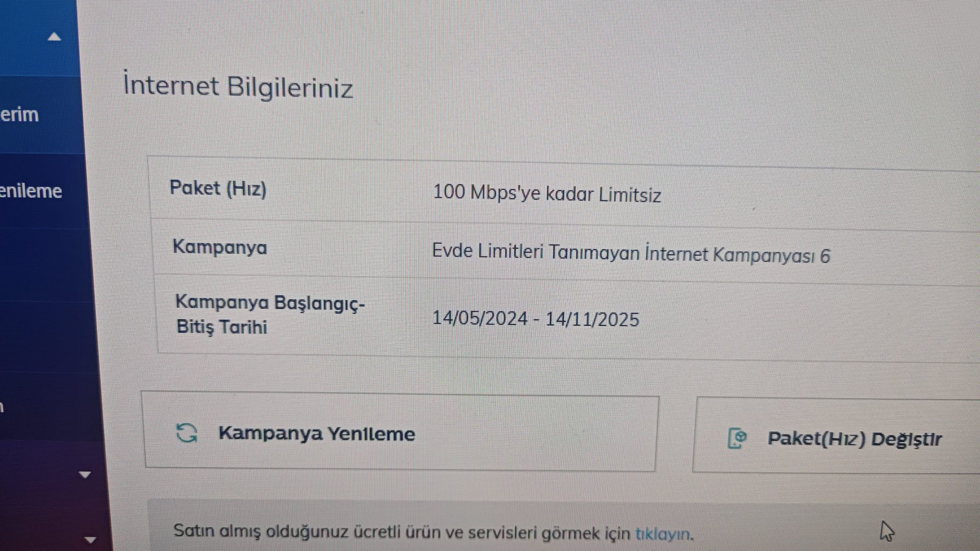980x551 pixels.
Task: Open the Paket(Hız) Değiştir button
Action: [x=837, y=436]
